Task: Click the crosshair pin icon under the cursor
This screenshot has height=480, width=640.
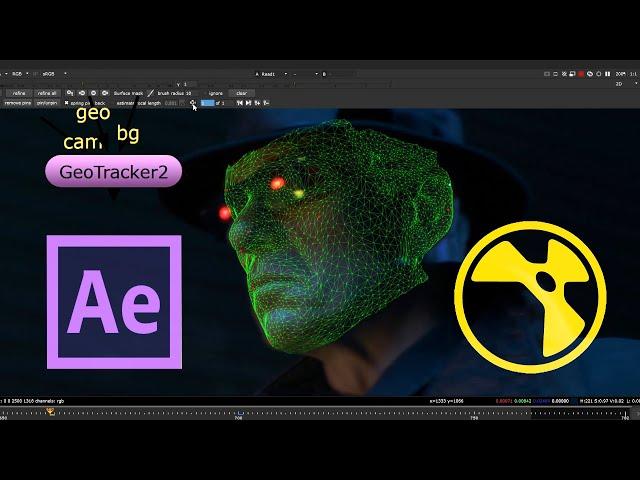Action: [192, 102]
